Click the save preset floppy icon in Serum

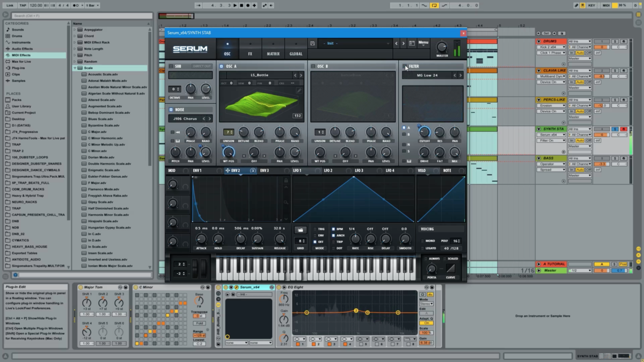(312, 43)
